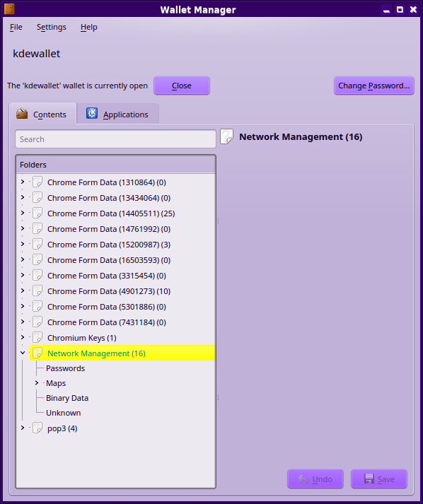Click folder icon of Chrome Form Data (13434064)
The width and height of the screenshot is (423, 504).
coord(37,197)
